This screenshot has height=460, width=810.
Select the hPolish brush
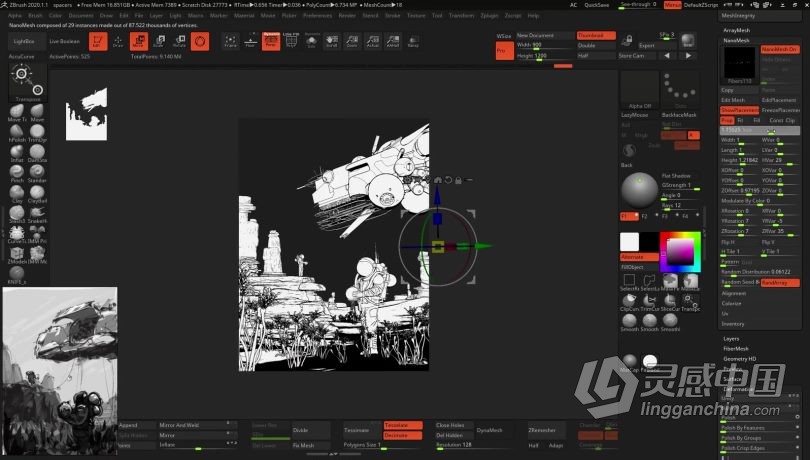pos(17,133)
